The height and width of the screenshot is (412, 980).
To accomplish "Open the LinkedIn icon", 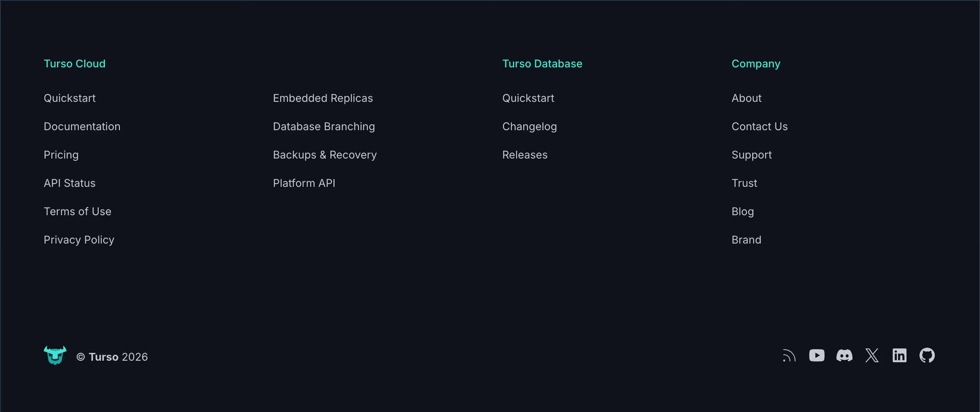I will pyautogui.click(x=899, y=356).
